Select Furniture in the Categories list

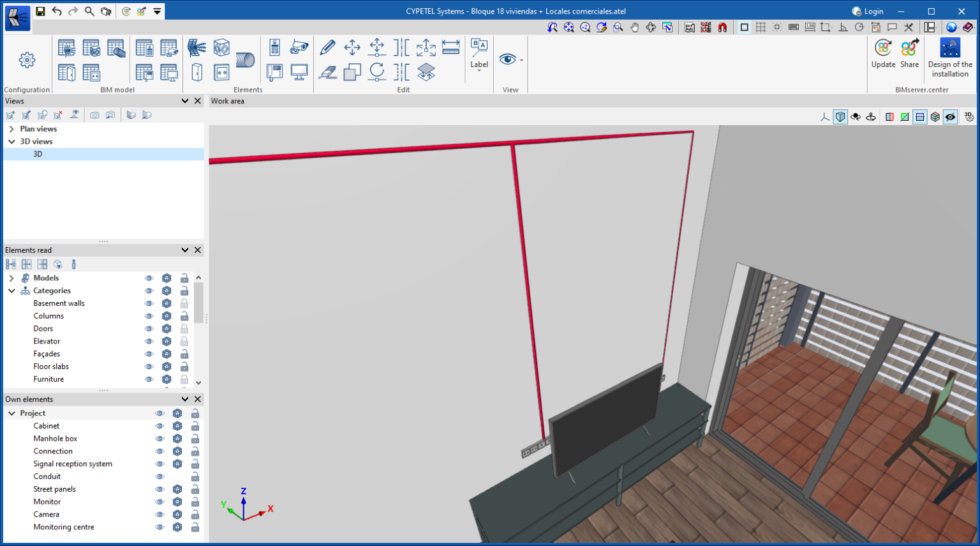click(x=48, y=379)
